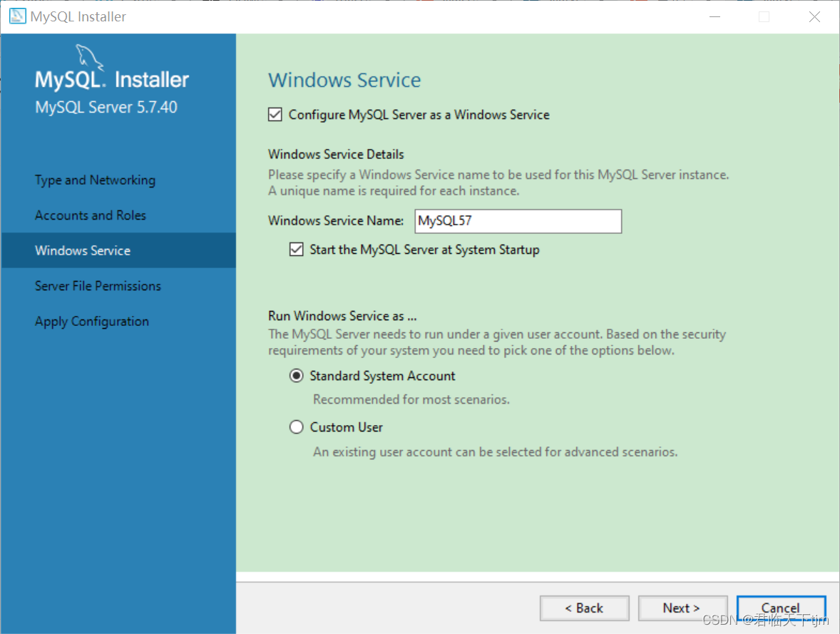Image resolution: width=840 pixels, height=634 pixels.
Task: Jump to Apply Configuration step
Action: click(92, 322)
